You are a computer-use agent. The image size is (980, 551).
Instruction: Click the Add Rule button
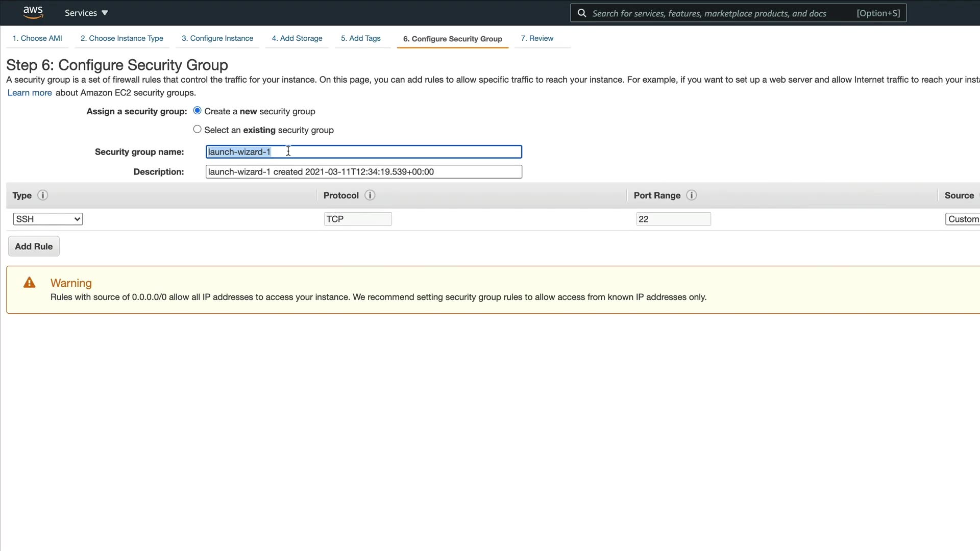coord(34,246)
